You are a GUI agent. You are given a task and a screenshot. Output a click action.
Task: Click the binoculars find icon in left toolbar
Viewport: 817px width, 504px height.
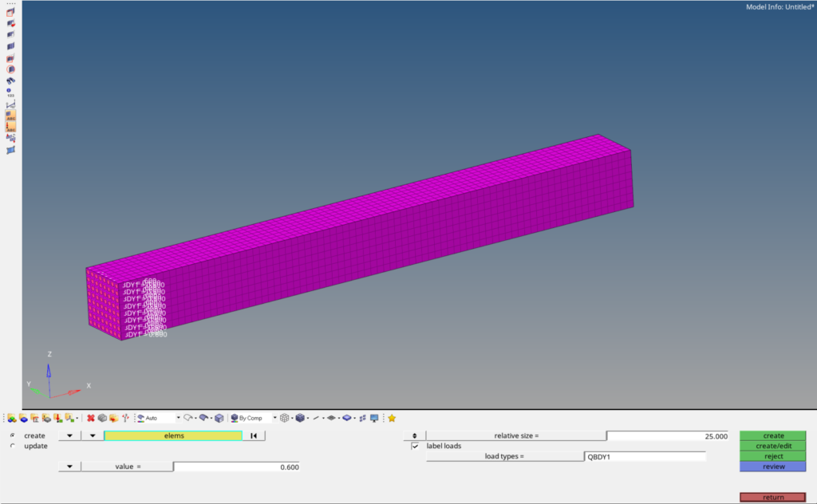(x=11, y=81)
